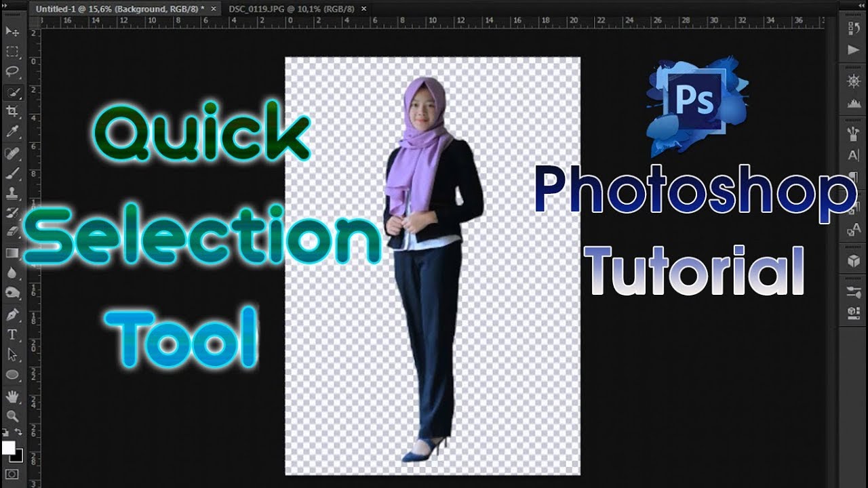868x488 pixels.
Task: Select the Eyedropper tool
Action: point(12,131)
